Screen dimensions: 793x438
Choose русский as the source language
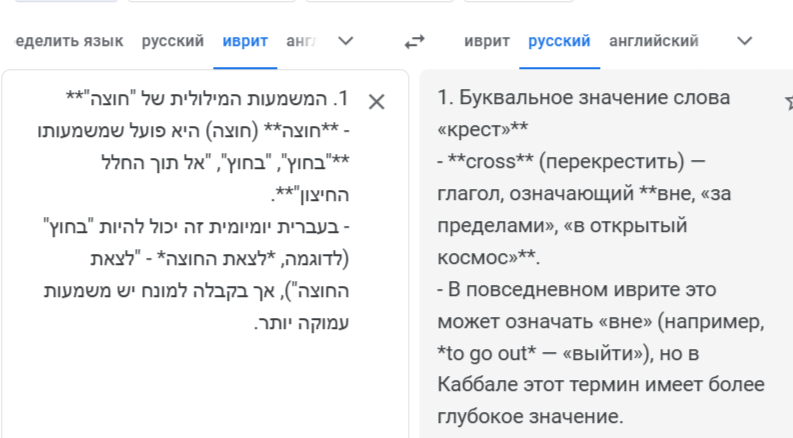pyautogui.click(x=172, y=41)
